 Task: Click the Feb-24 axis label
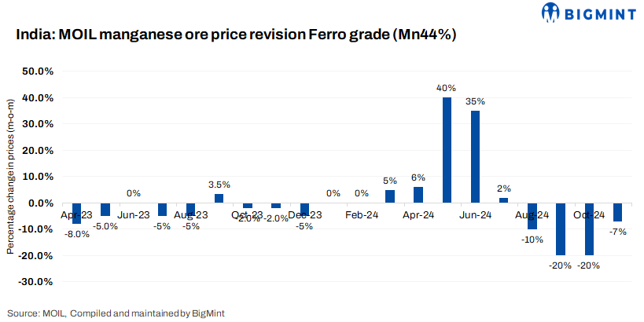point(361,214)
